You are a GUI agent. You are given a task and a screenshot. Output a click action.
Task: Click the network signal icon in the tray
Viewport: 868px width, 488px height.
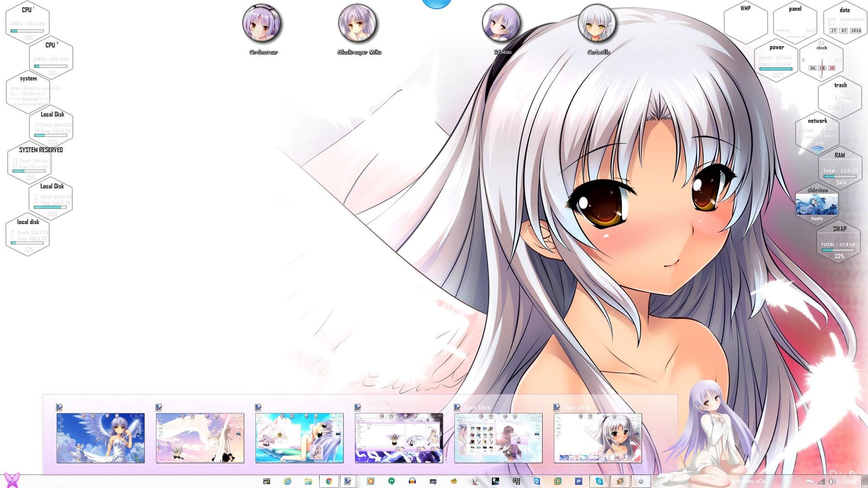pos(821,480)
